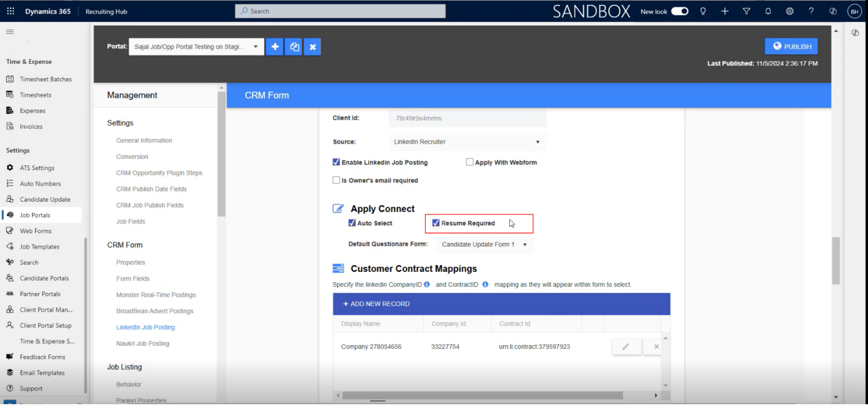This screenshot has width=868, height=406.
Task: Delete the Company 278054656 record X icon
Action: coord(656,347)
